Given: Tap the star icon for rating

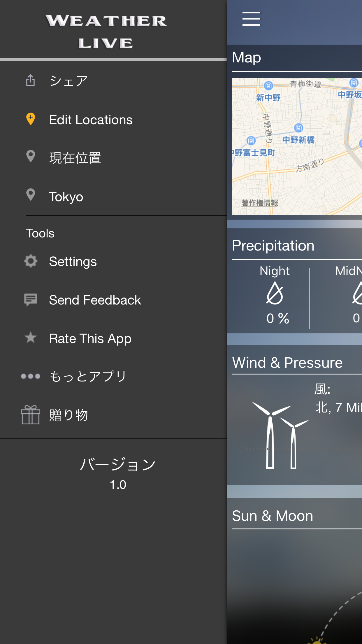Looking at the screenshot, I should coord(31,338).
